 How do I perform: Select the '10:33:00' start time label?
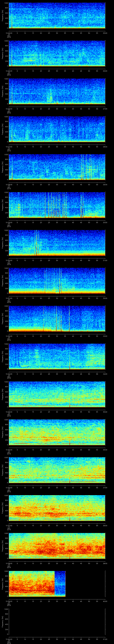(x=9, y=374)
